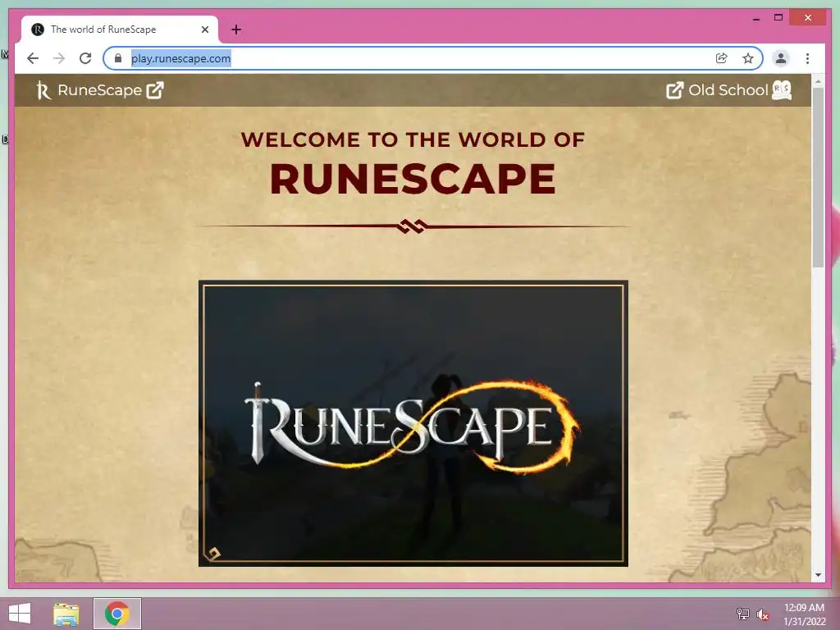Open the RuneScape link in header
Screen dimensions: 840x630
(99, 90)
